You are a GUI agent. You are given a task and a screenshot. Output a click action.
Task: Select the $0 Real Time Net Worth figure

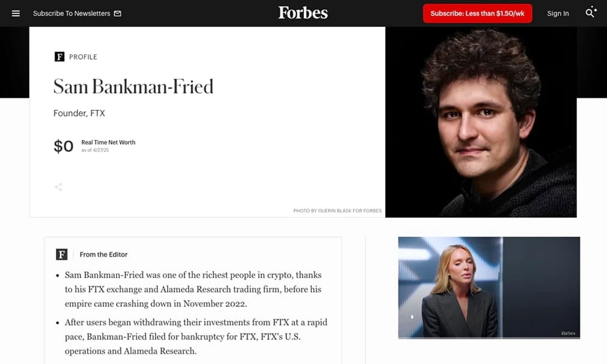tap(63, 145)
